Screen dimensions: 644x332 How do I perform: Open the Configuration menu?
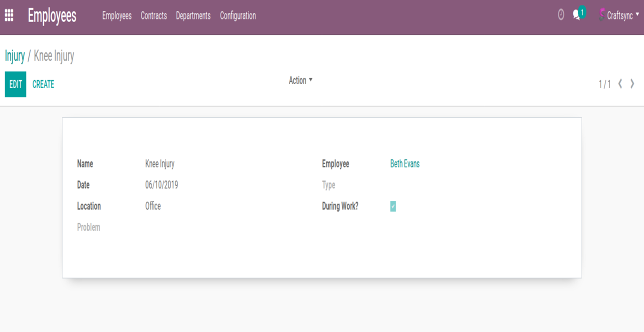(x=237, y=16)
